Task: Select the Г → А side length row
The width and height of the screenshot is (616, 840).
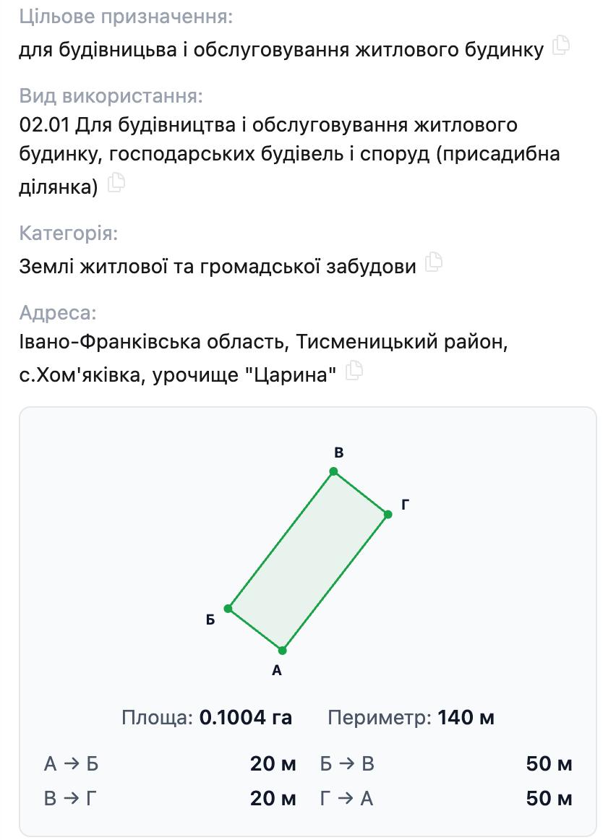Action: click(445, 798)
